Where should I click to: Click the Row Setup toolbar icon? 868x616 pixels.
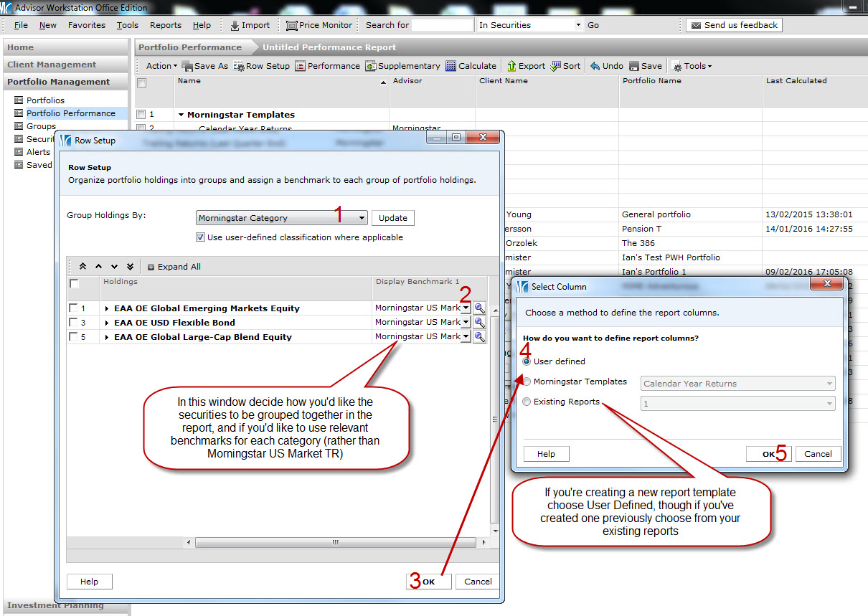coord(239,66)
